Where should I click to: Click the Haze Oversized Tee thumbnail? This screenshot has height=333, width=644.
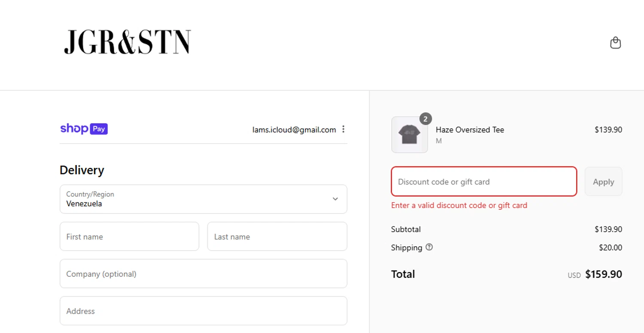[x=410, y=134]
